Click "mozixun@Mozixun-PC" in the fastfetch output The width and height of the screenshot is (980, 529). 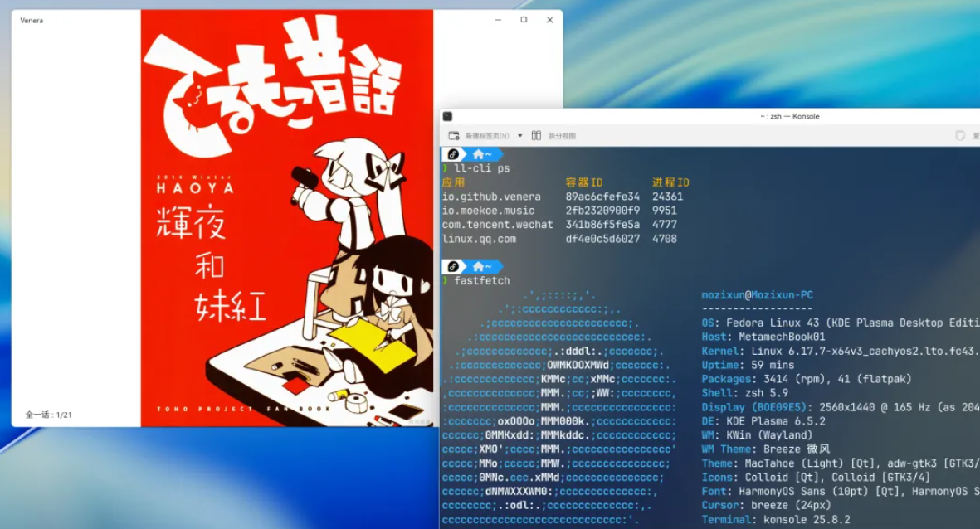(x=758, y=295)
